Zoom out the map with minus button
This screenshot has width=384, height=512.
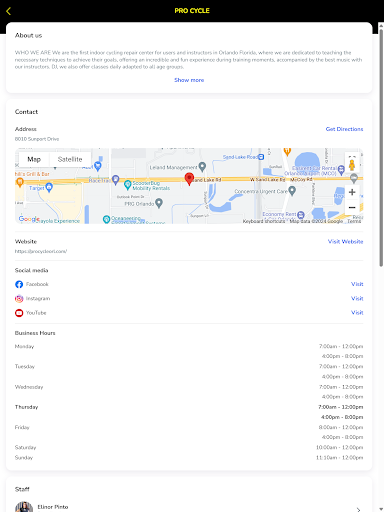[x=352, y=207]
